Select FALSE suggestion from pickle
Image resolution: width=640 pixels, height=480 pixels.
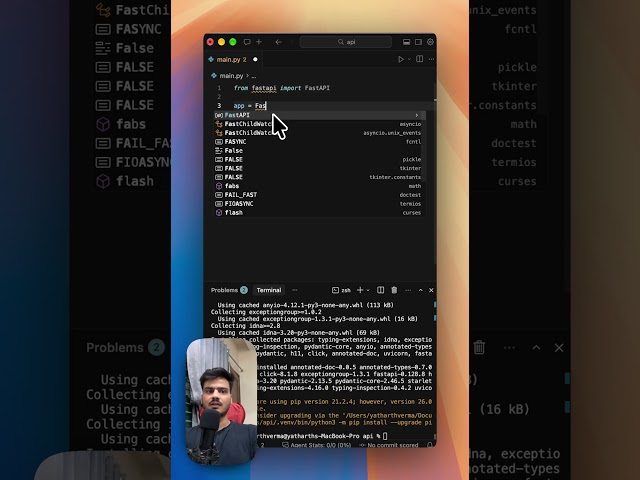point(320,159)
